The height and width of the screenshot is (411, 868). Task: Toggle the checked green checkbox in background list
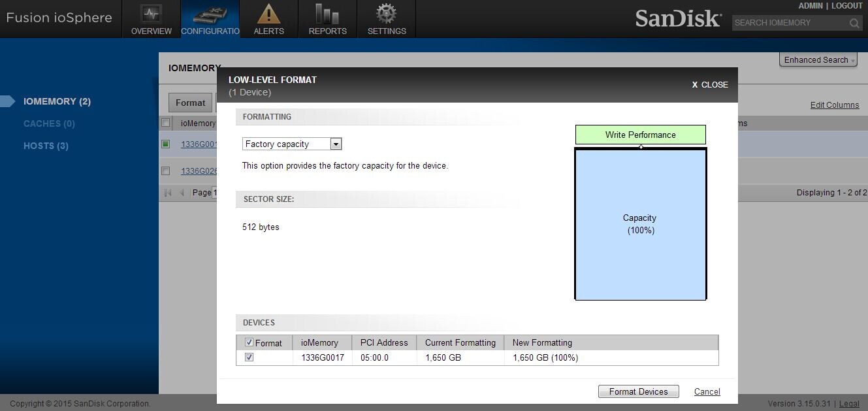166,144
